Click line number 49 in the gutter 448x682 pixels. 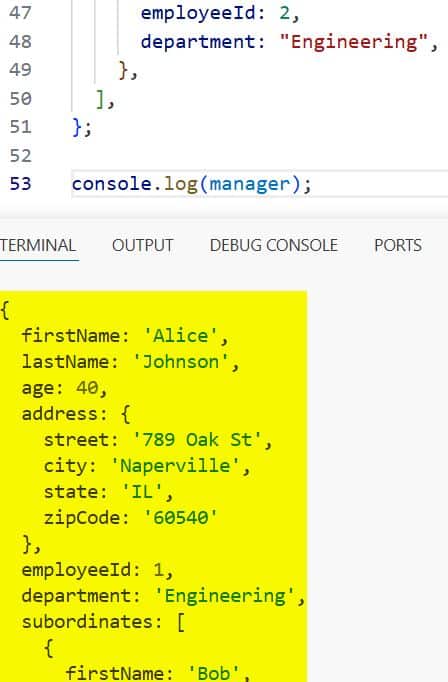tap(20, 70)
